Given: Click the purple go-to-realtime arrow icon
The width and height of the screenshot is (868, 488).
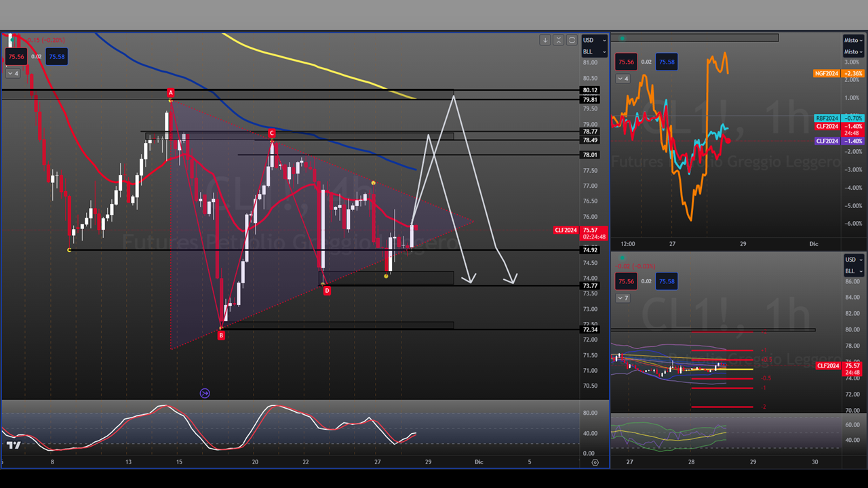Looking at the screenshot, I should tap(205, 393).
